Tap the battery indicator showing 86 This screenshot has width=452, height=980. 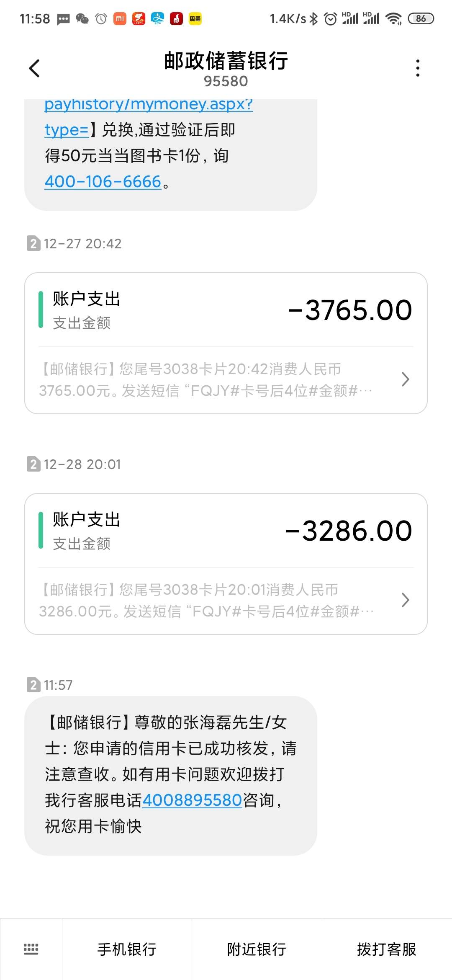421,18
